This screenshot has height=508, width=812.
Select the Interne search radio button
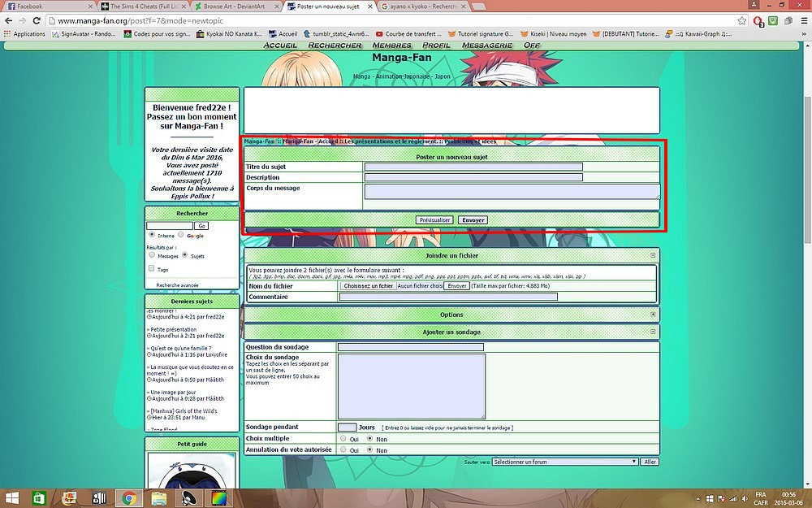coord(152,235)
